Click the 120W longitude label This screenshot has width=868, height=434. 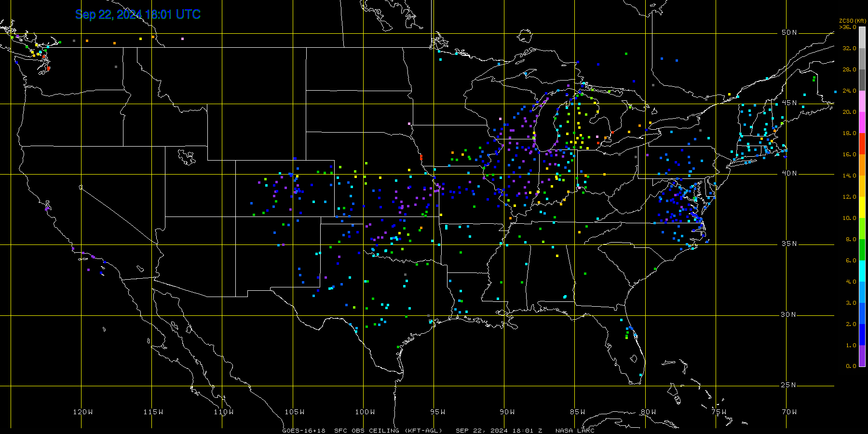83,412
